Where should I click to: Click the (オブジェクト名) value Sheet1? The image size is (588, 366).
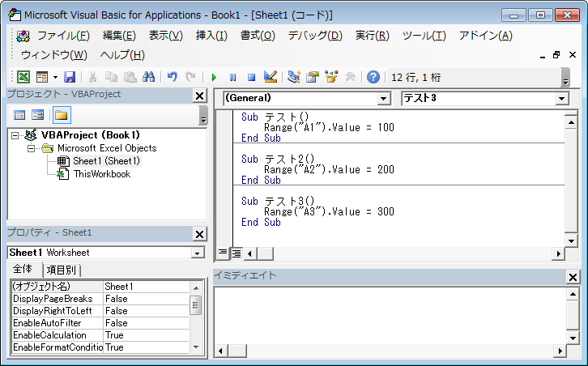[147, 287]
